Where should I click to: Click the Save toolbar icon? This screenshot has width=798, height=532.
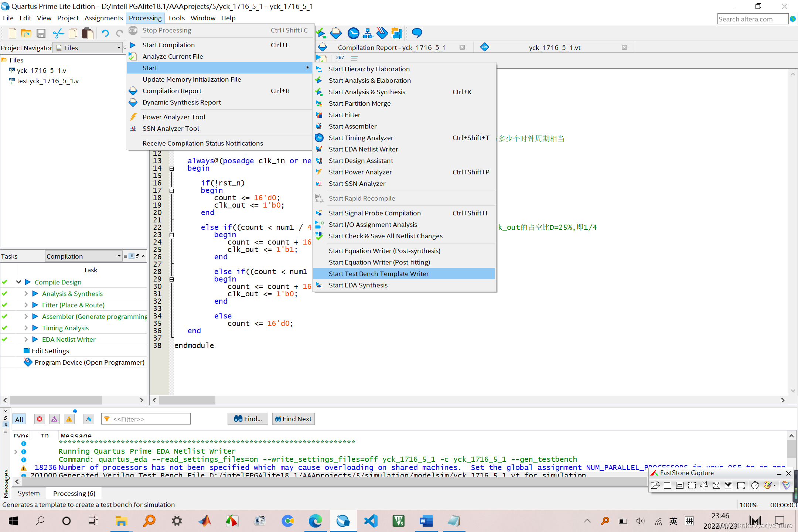(41, 33)
